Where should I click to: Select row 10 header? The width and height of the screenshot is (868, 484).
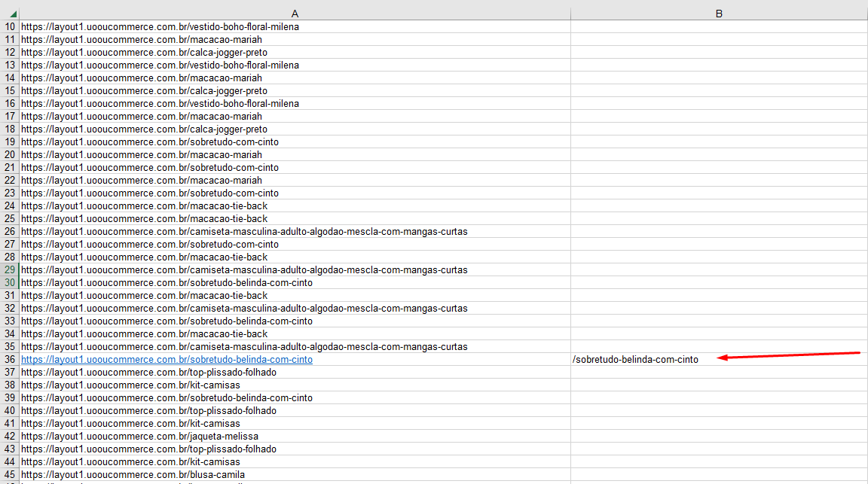(9, 26)
